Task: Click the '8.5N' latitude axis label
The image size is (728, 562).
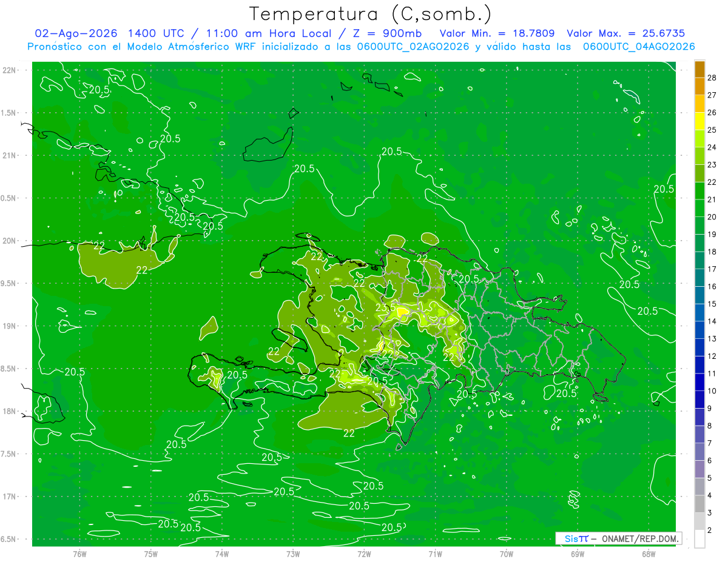Action: click(x=8, y=369)
